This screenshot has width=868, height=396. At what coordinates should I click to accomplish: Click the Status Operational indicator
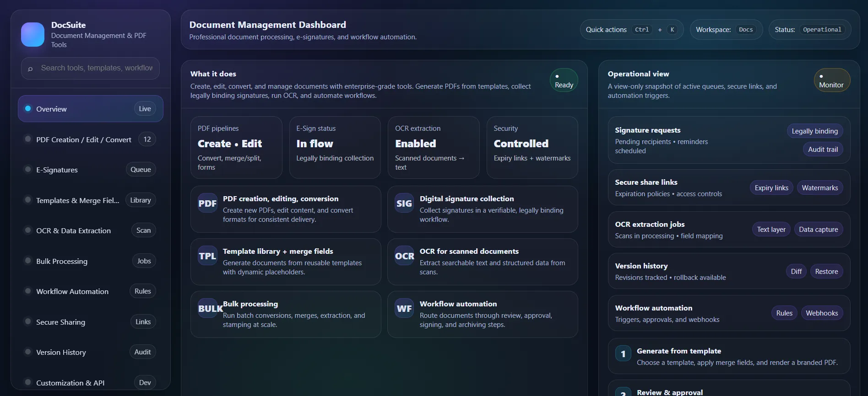810,30
